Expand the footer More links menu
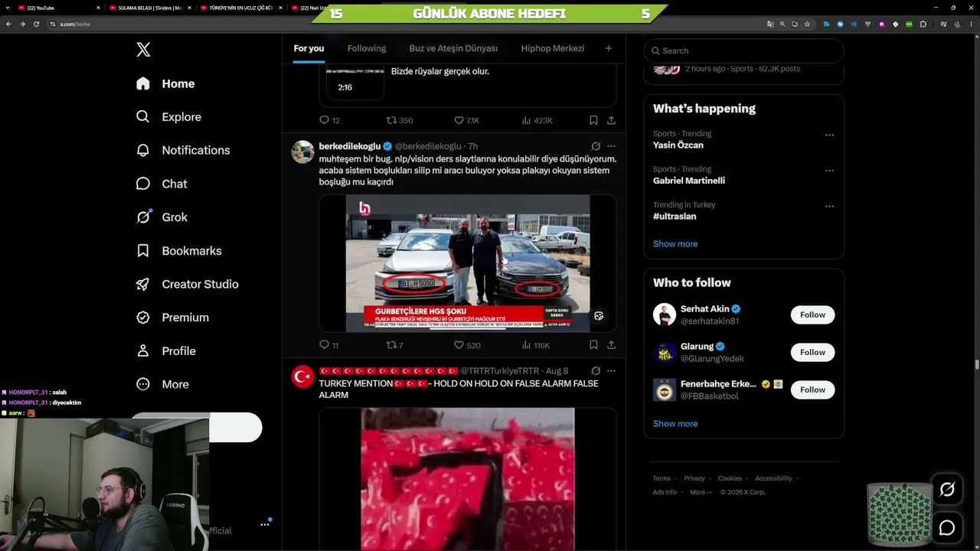This screenshot has height=551, width=980. tap(701, 492)
